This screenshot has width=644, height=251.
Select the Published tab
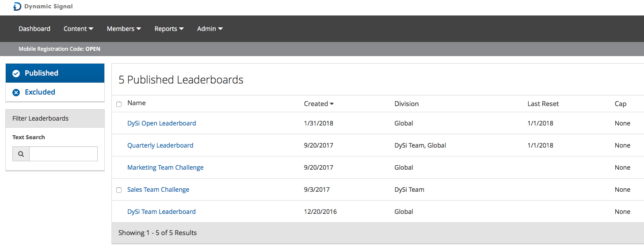pyautogui.click(x=55, y=73)
